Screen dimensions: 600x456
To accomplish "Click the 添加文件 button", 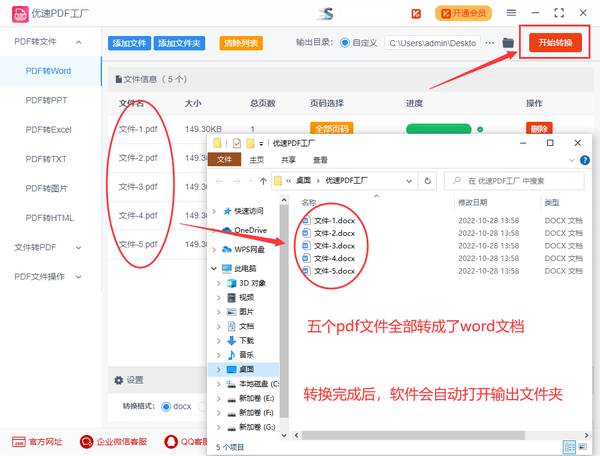I will [x=129, y=43].
